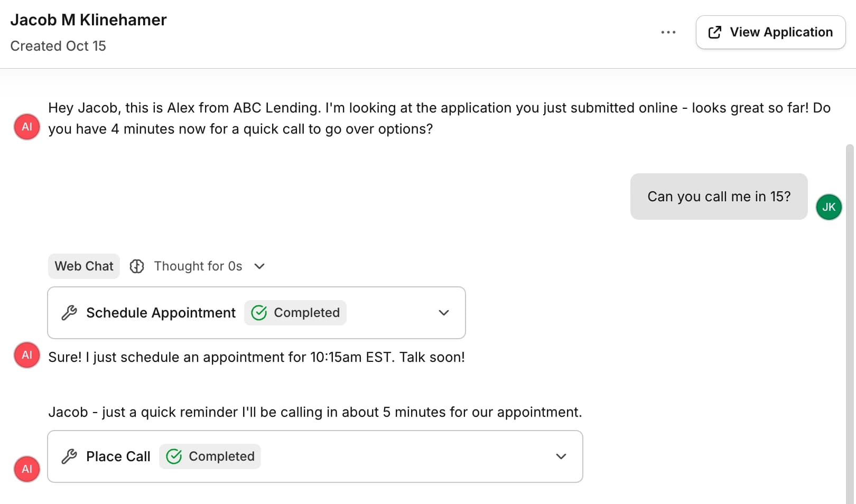Click the Web Chat channel tag
The width and height of the screenshot is (856, 504).
tap(84, 266)
